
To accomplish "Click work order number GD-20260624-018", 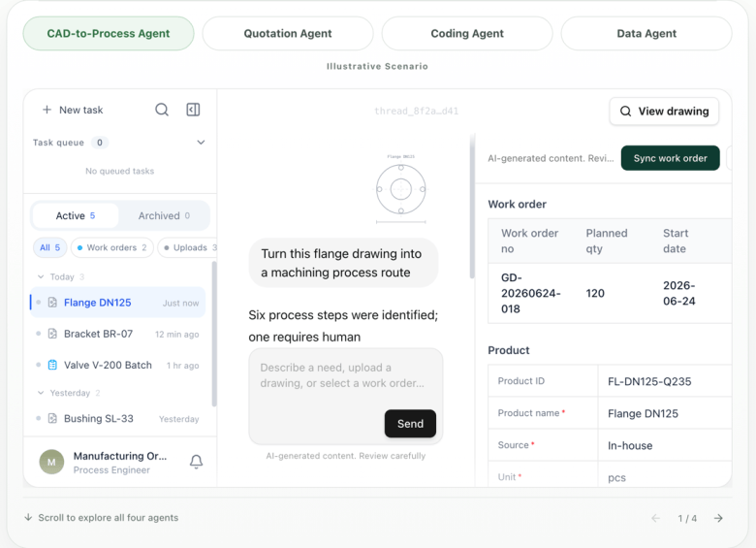I will pos(531,293).
